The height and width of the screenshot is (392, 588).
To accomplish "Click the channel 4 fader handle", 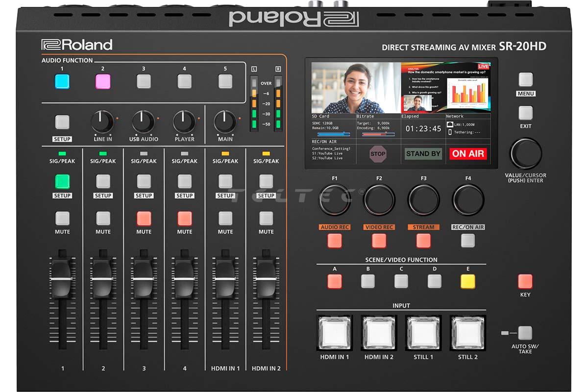I will pyautogui.click(x=184, y=278).
